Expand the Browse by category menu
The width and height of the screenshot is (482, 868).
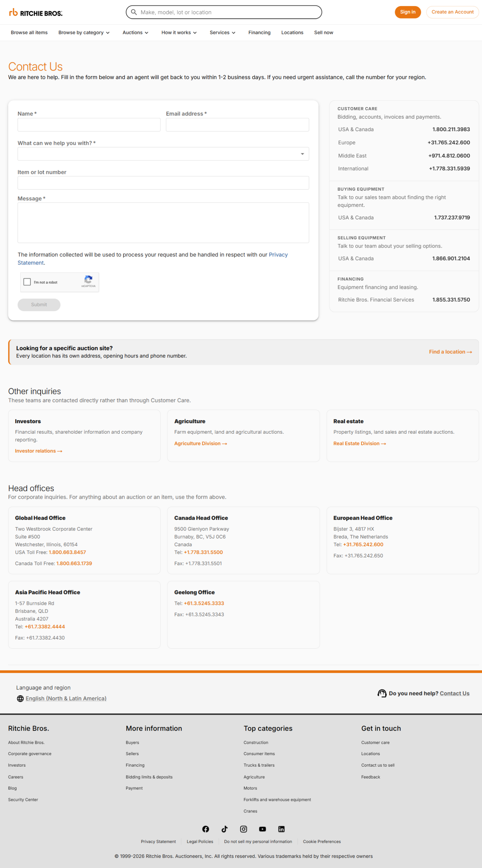84,33
